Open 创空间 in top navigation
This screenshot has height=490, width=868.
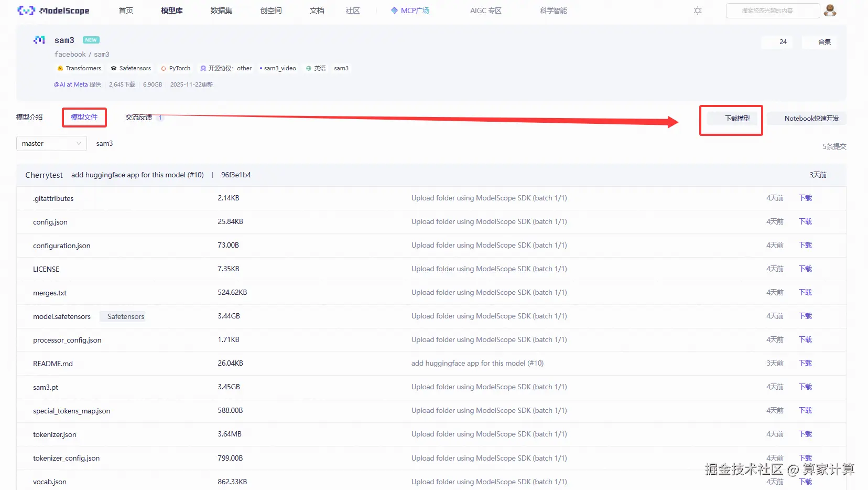click(271, 10)
